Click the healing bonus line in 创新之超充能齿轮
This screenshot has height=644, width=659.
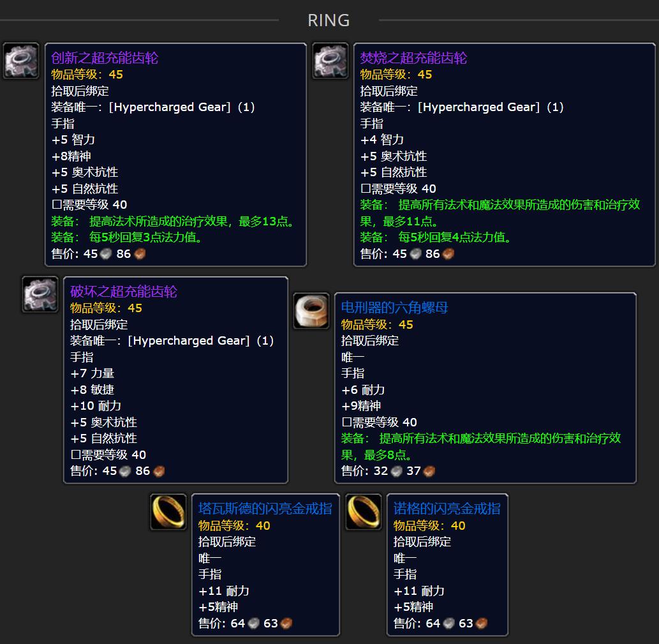[173, 221]
